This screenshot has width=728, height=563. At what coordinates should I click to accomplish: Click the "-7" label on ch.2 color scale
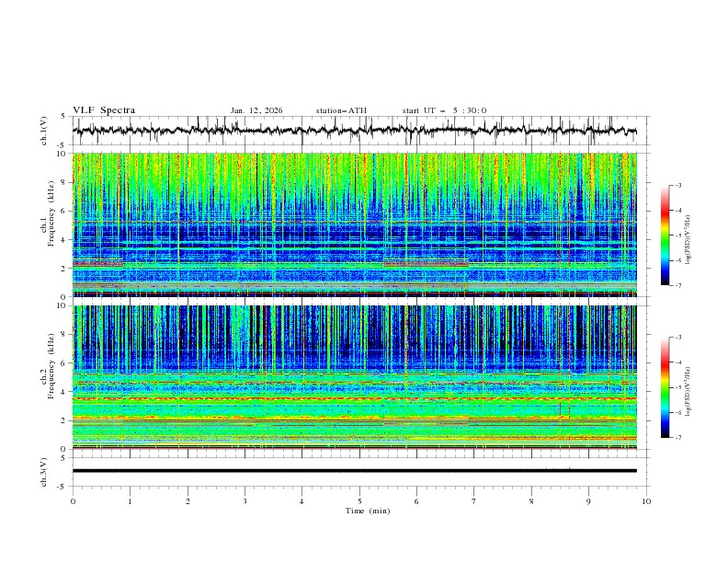678,438
